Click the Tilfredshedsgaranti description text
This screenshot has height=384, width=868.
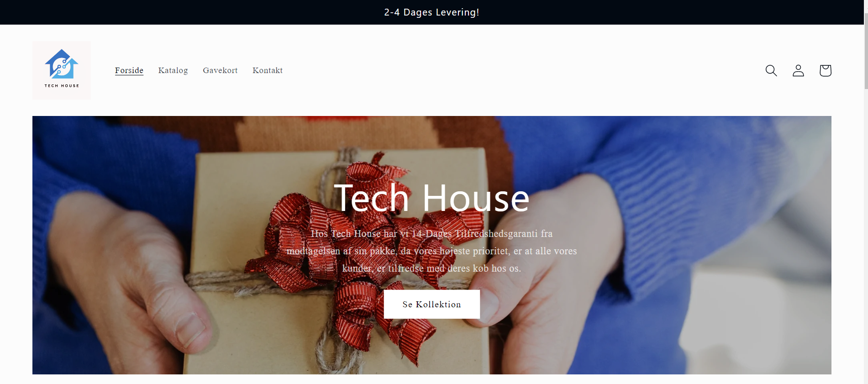pos(431,251)
